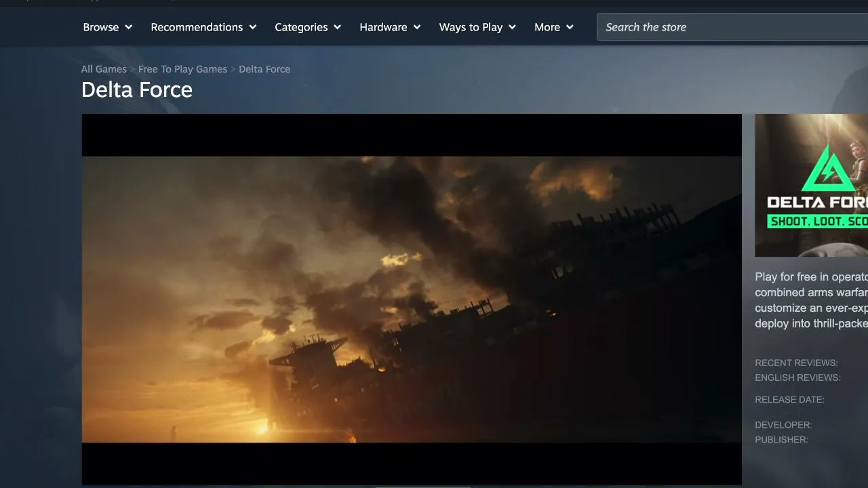Open the Browse menu
Viewport: 868px width, 488px height.
[x=107, y=27]
